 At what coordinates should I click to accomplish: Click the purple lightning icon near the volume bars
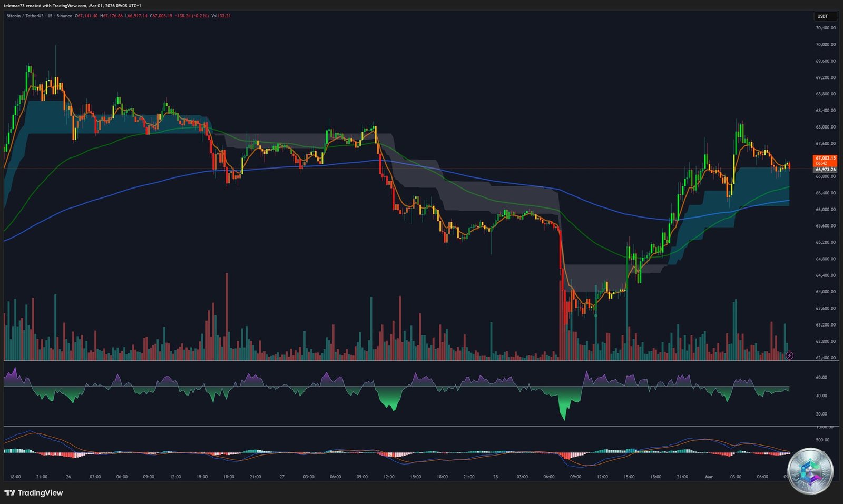pos(789,355)
